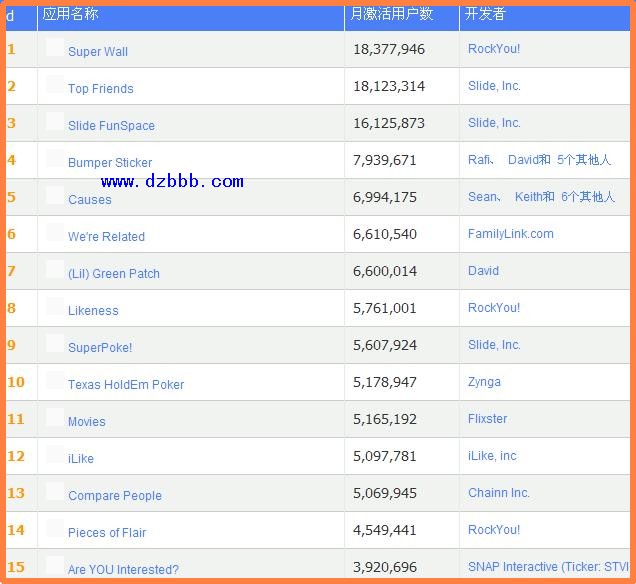This screenshot has width=636, height=584.
Task: Open developer Chainn Inc. link
Action: [499, 493]
